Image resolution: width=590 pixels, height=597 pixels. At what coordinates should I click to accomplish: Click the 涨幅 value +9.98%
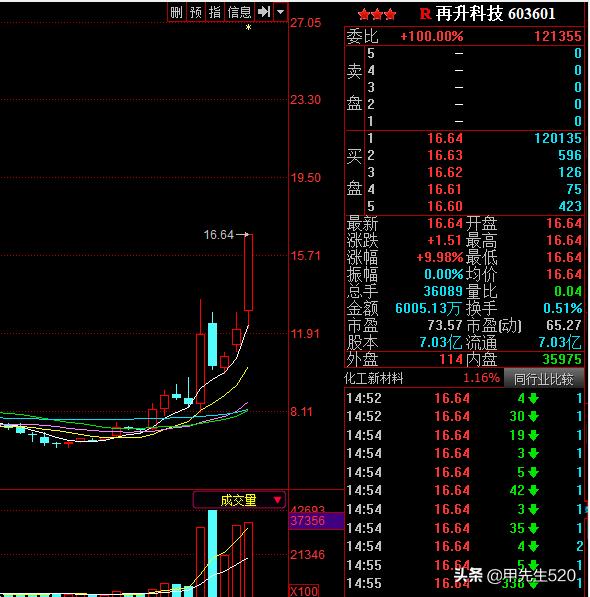(x=440, y=257)
